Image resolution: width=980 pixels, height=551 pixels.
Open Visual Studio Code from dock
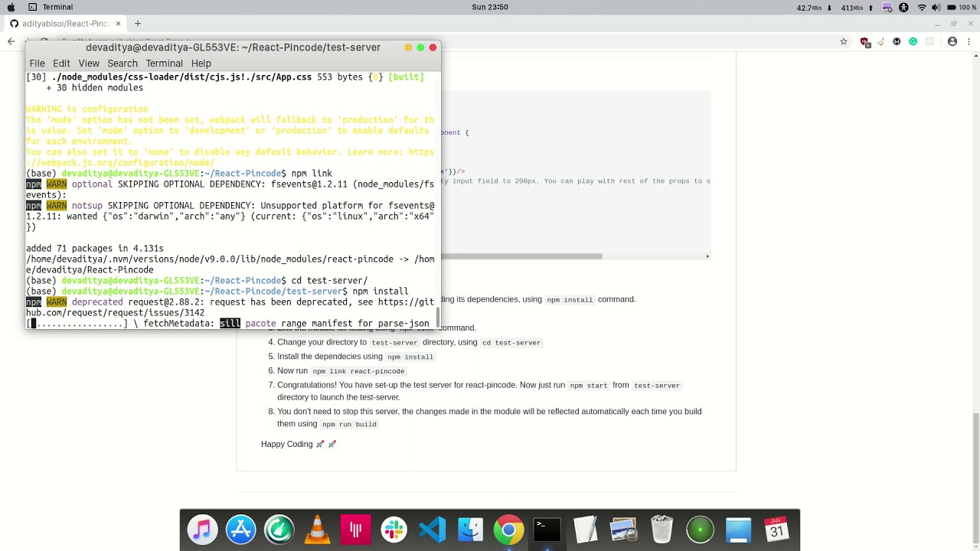click(433, 530)
